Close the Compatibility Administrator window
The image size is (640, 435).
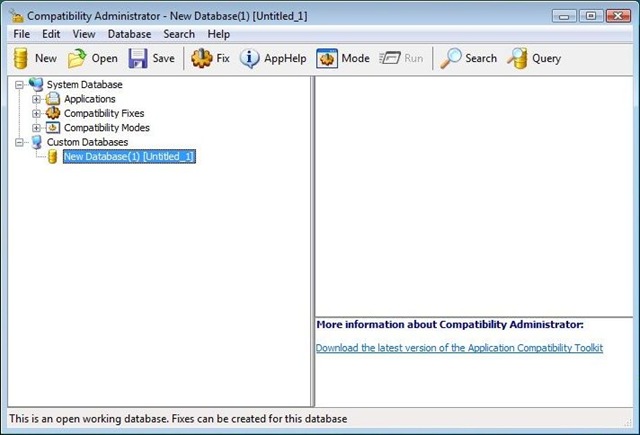pyautogui.click(x=618, y=16)
